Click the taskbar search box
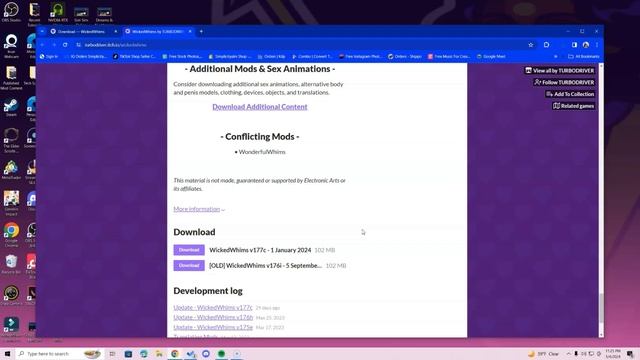This screenshot has width=640, height=360. point(60,353)
